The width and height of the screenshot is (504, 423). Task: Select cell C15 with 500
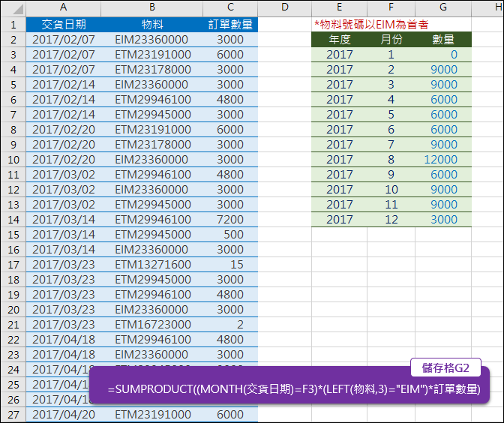[x=230, y=235]
